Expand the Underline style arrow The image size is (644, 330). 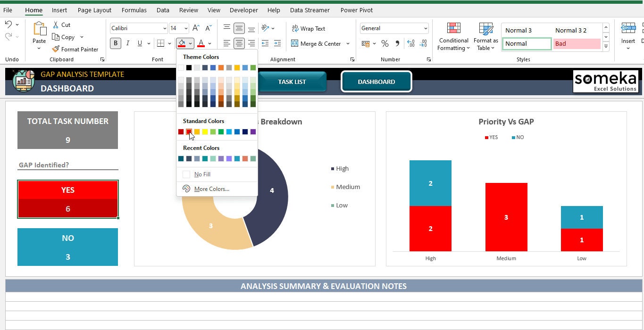click(x=149, y=43)
